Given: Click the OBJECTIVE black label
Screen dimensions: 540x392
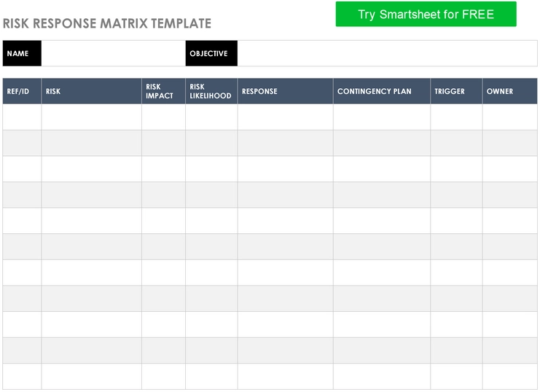Looking at the screenshot, I should click(211, 53).
